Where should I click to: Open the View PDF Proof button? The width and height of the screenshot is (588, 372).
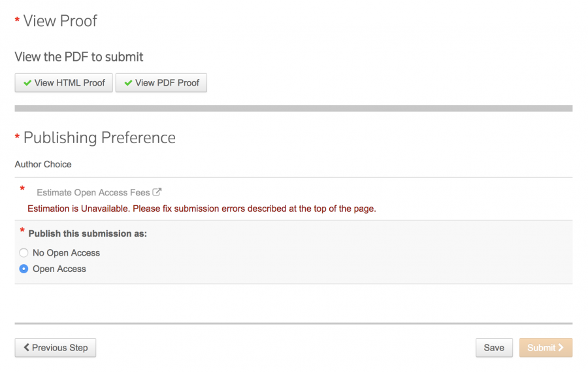point(161,83)
